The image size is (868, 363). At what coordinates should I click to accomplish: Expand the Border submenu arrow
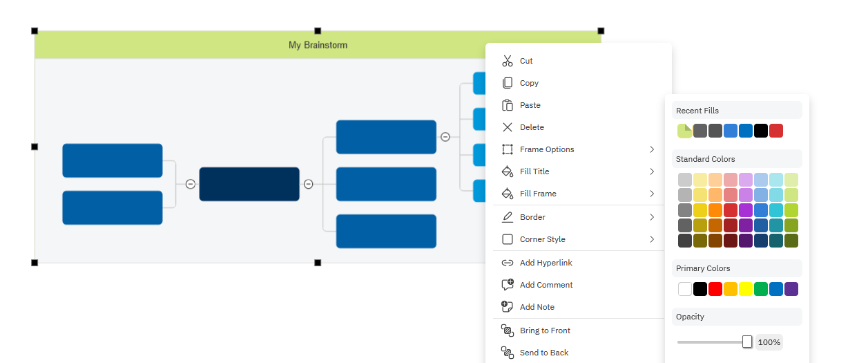coord(652,217)
